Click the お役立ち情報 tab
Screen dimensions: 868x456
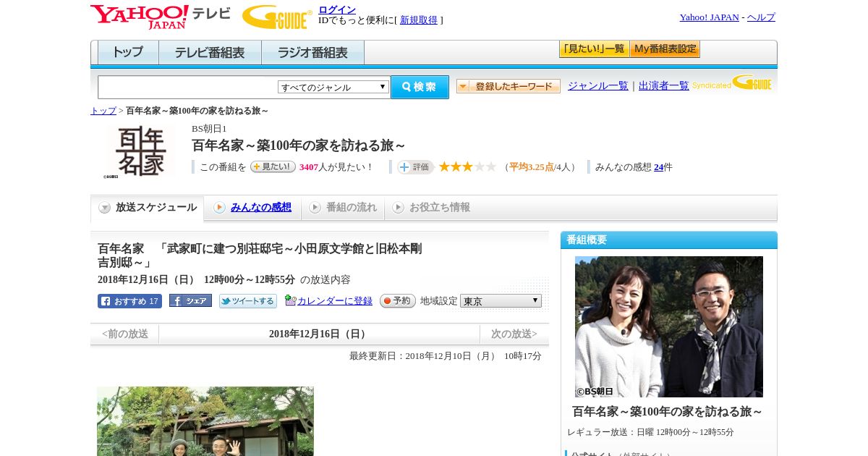click(431, 208)
